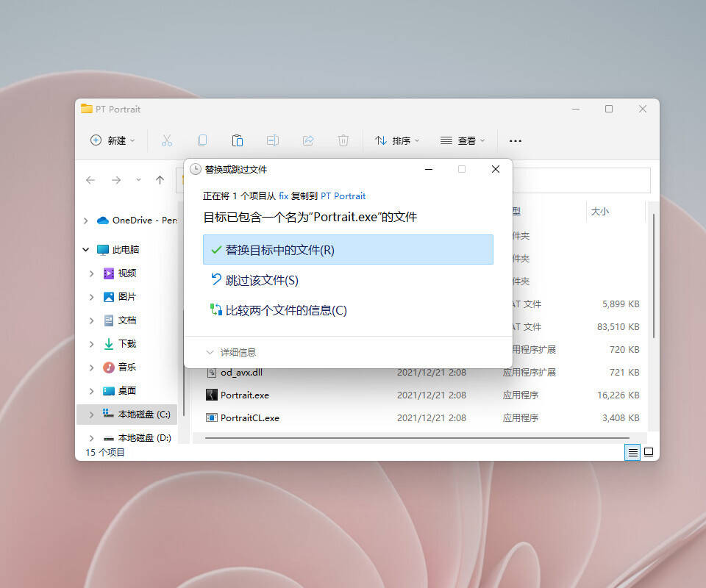Switch to details list view icon
Image resolution: width=706 pixels, height=588 pixels.
632,453
